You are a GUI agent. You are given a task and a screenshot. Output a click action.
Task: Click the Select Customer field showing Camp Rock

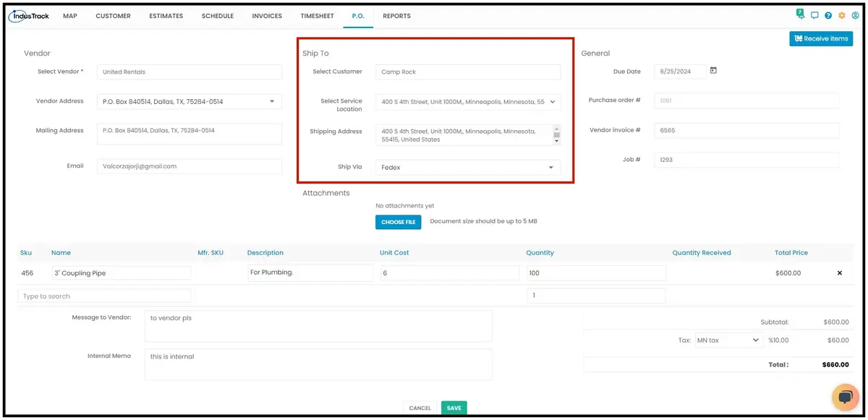point(468,72)
